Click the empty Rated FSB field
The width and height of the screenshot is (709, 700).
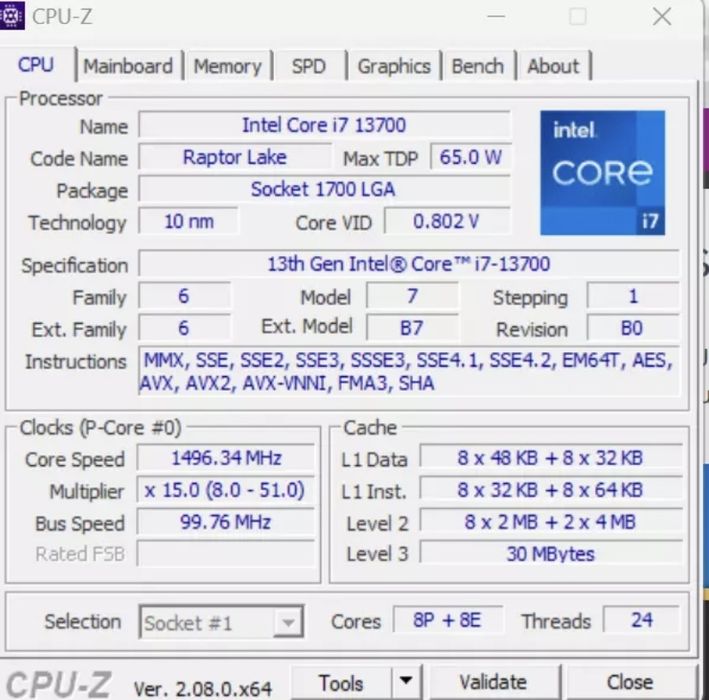pos(226,553)
